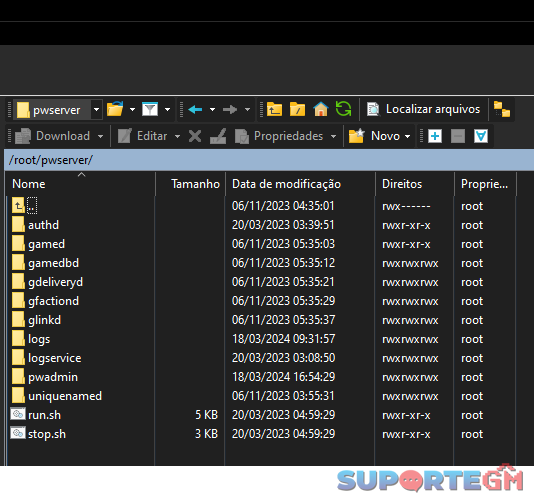
Task: Open the parent directory toolbar icon
Action: point(274,109)
